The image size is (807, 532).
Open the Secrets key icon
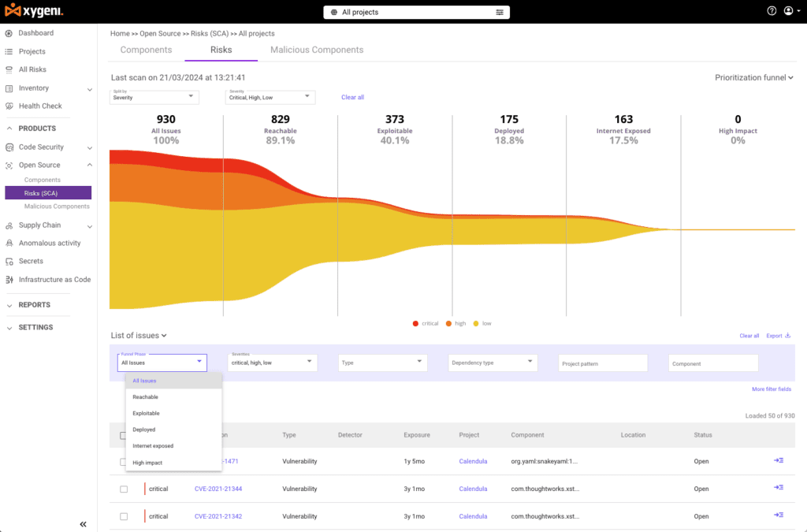[x=9, y=261]
